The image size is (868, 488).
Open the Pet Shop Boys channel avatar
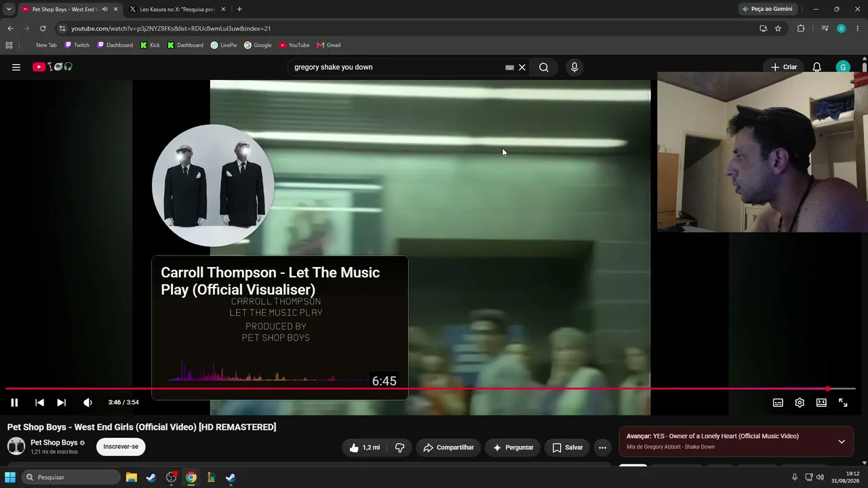16,446
